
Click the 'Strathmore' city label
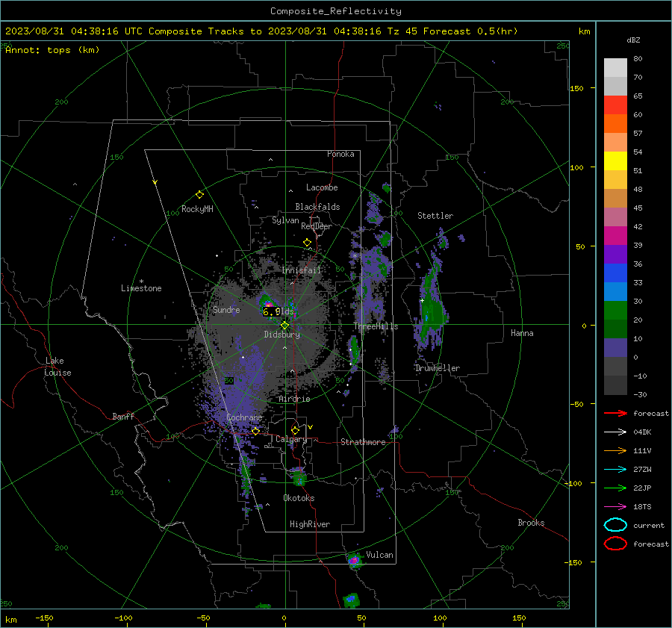pyautogui.click(x=363, y=442)
